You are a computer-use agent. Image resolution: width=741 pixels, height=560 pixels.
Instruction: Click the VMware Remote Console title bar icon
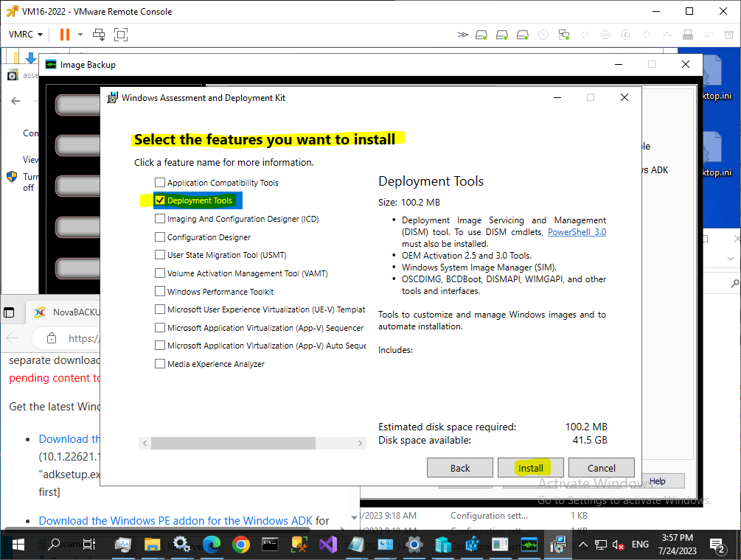tap(12, 11)
